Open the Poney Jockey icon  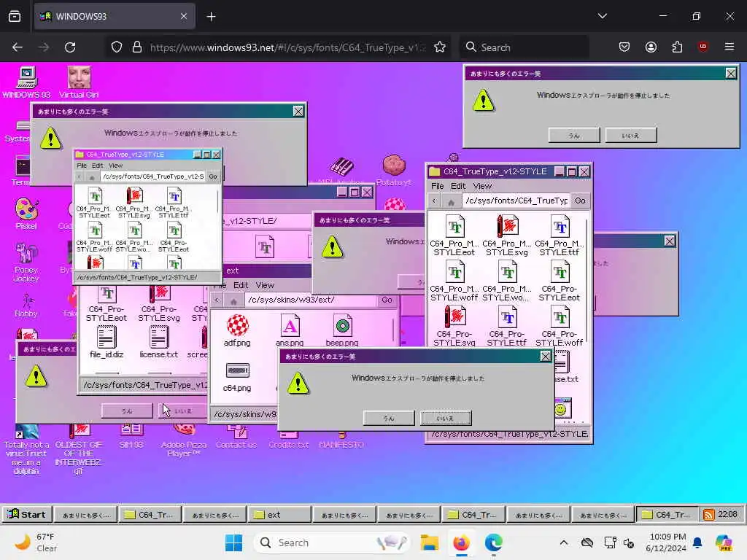tap(26, 262)
